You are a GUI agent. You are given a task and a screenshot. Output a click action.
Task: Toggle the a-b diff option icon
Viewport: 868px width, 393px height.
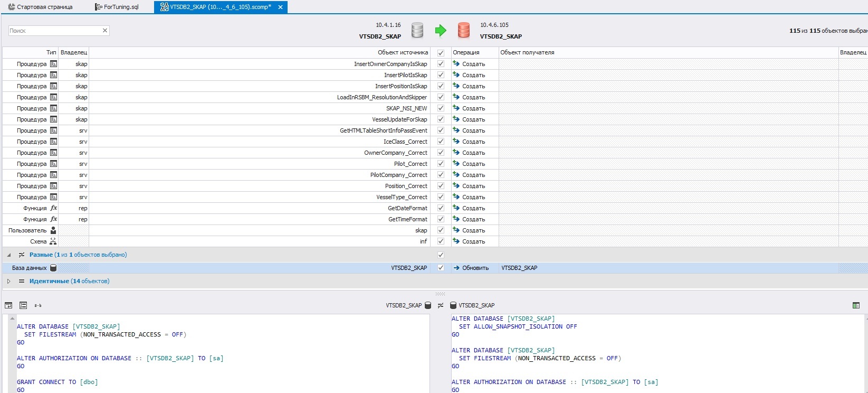point(38,305)
